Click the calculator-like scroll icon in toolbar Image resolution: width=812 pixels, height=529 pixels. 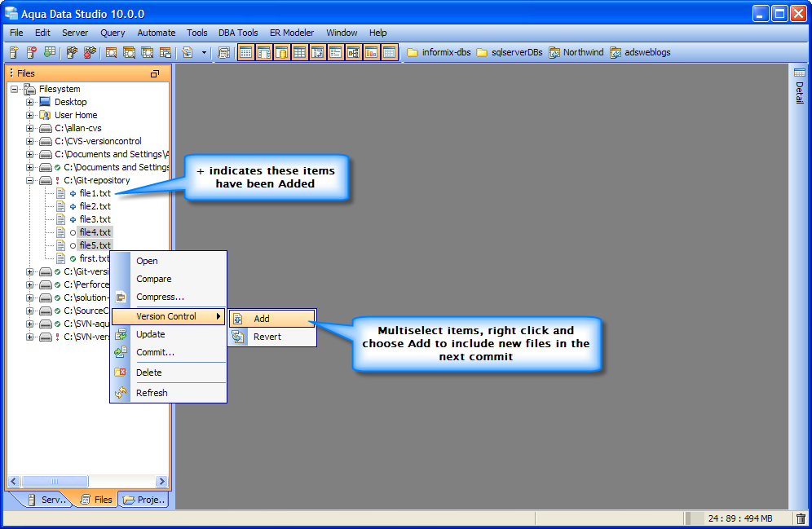tap(223, 52)
